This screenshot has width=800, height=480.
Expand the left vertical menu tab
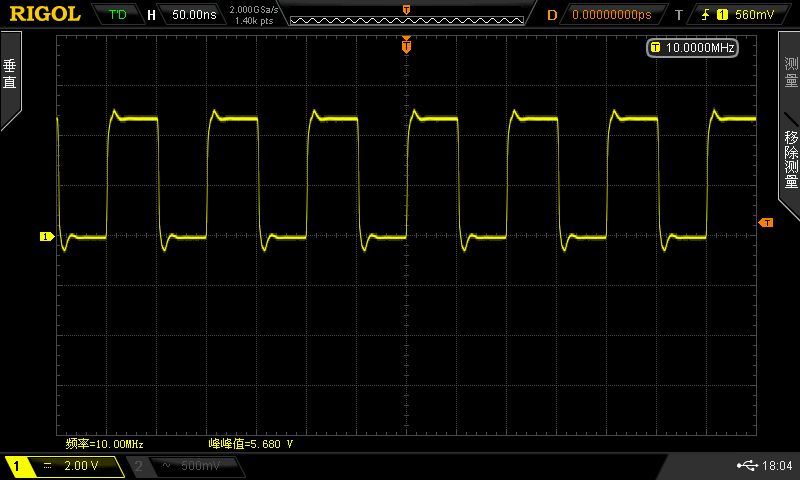[x=10, y=79]
